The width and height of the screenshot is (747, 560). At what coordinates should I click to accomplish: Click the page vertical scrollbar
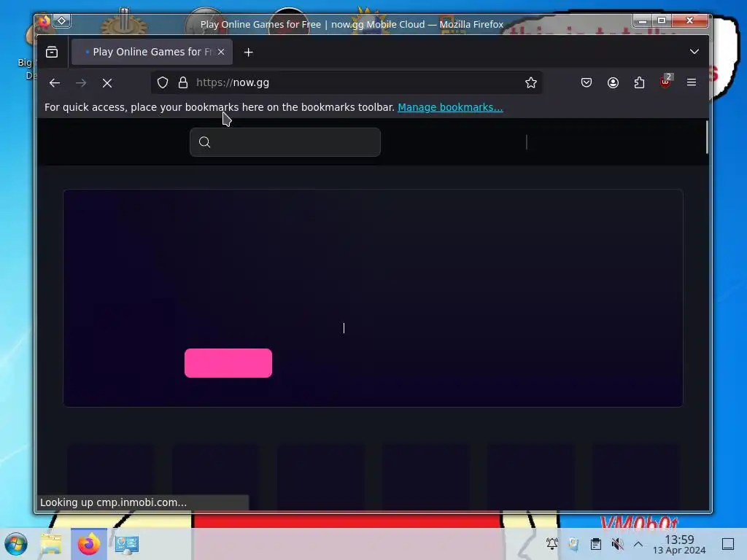[x=706, y=137]
